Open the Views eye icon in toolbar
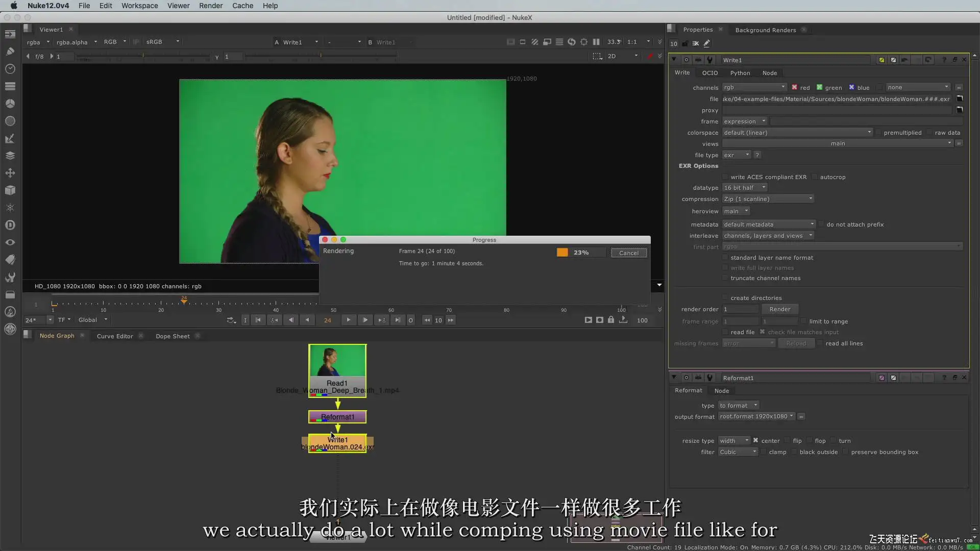The width and height of the screenshot is (980, 551). (x=10, y=242)
